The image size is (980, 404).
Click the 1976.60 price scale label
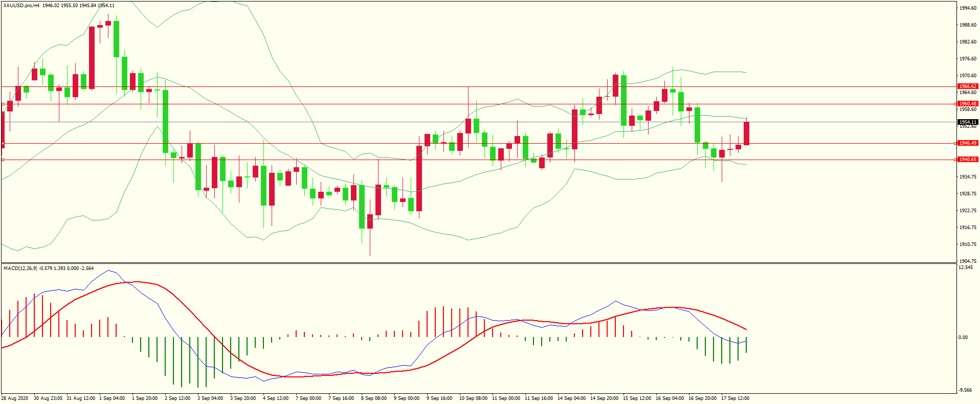click(968, 58)
